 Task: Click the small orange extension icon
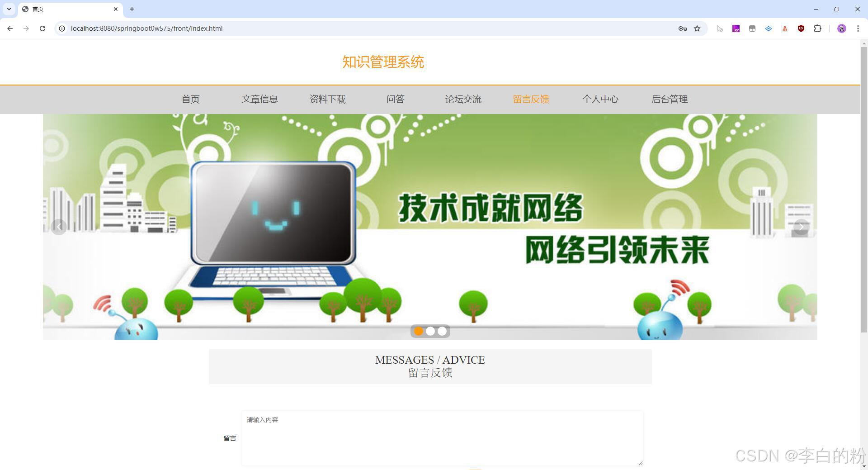(785, 28)
